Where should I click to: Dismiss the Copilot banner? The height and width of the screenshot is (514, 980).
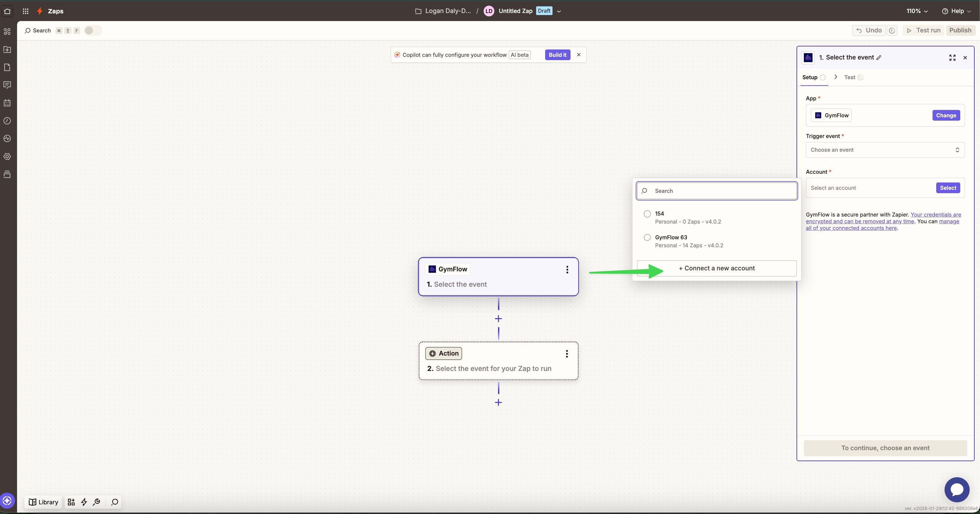pos(579,55)
